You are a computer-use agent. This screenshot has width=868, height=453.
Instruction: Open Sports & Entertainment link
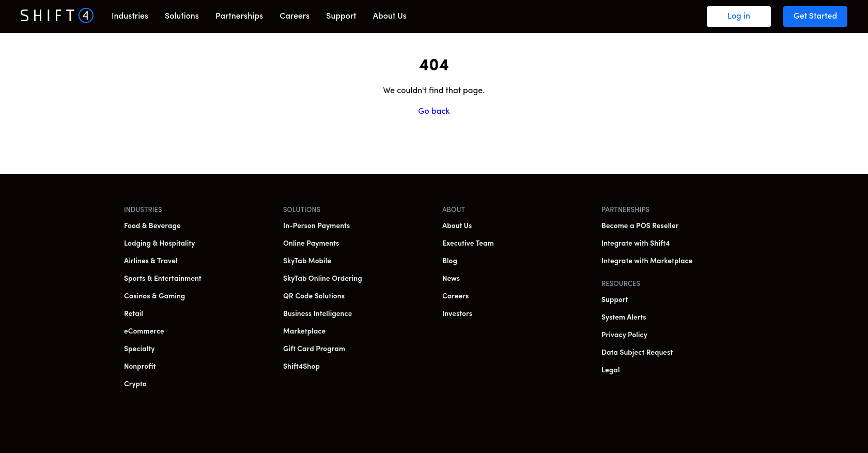163,279
